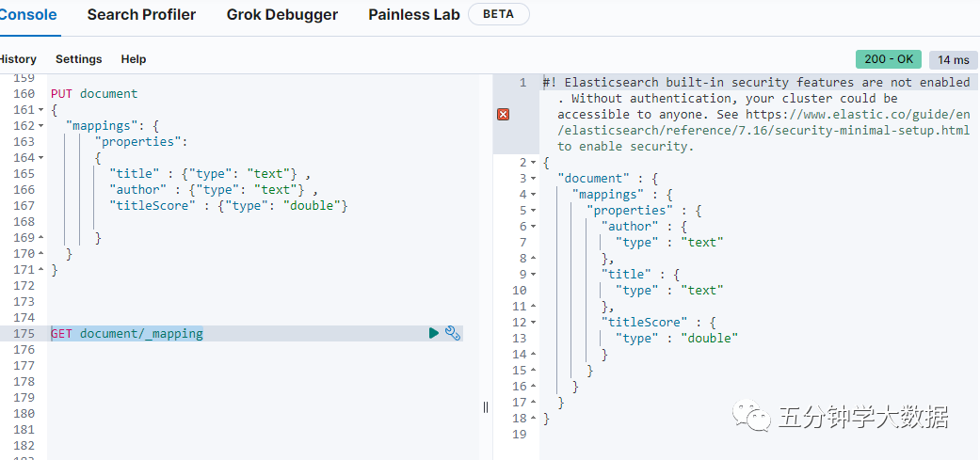Open the History panel

pos(17,59)
